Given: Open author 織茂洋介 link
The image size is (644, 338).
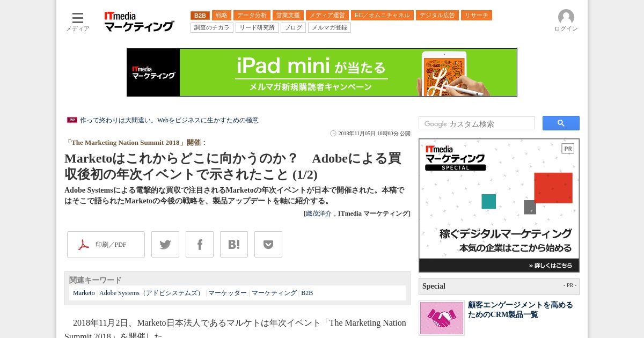Looking at the screenshot, I should coord(319,214).
